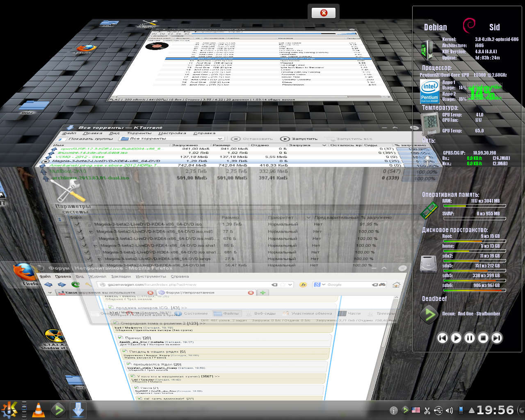Click the Deadbeef green arrow widget logo
The image size is (525, 420).
click(x=429, y=315)
